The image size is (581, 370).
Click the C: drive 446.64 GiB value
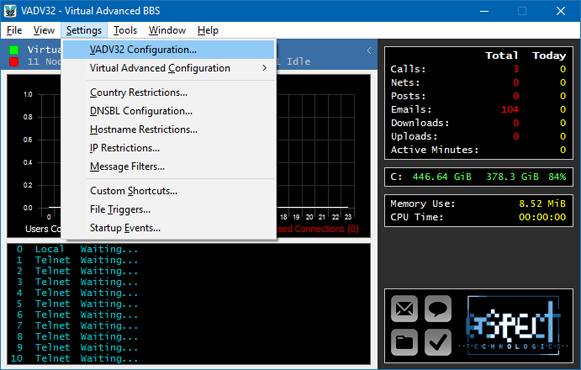click(x=442, y=177)
